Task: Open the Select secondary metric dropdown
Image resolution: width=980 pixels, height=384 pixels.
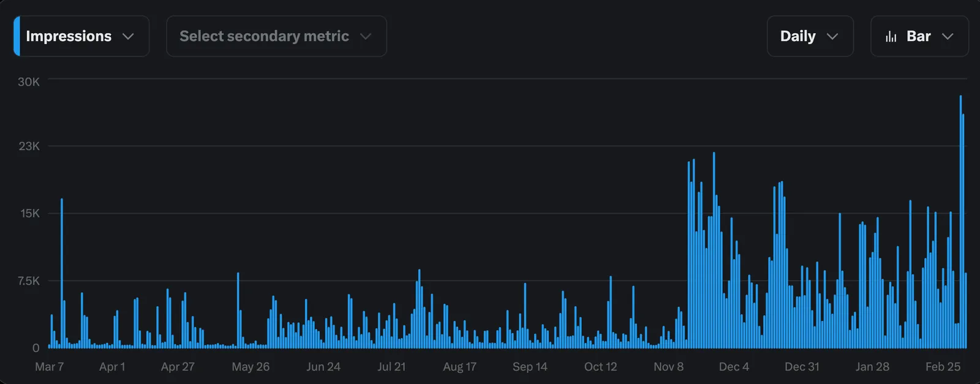Action: click(276, 36)
